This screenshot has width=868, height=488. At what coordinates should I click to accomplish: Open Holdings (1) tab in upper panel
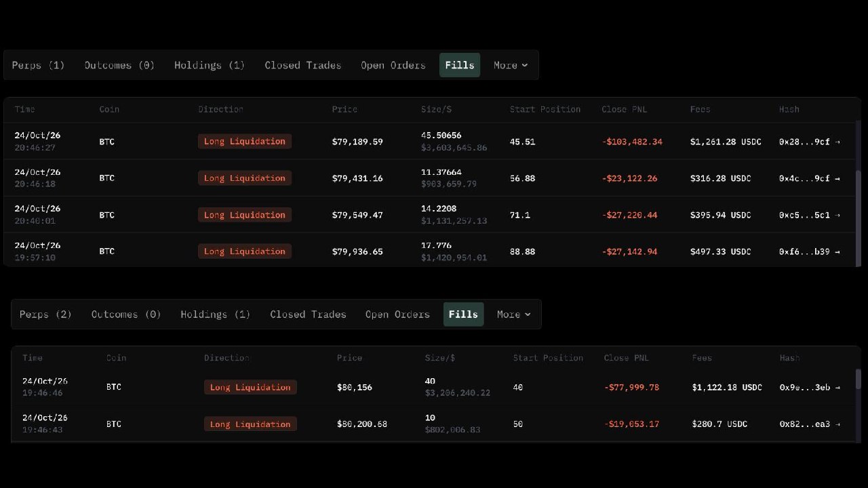coord(209,65)
